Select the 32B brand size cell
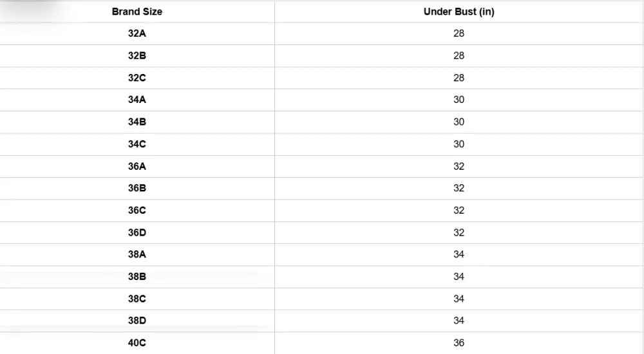The height and width of the screenshot is (354, 644). coord(137,55)
